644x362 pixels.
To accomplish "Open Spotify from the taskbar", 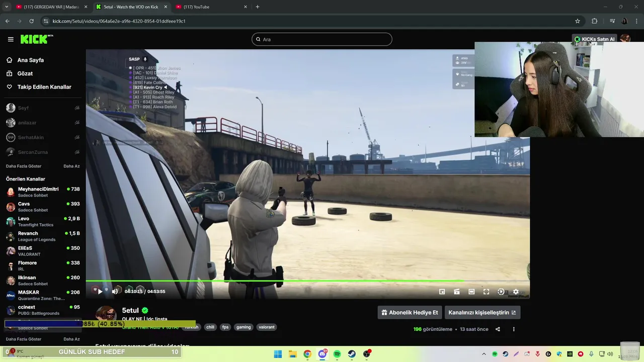I will 337,354.
